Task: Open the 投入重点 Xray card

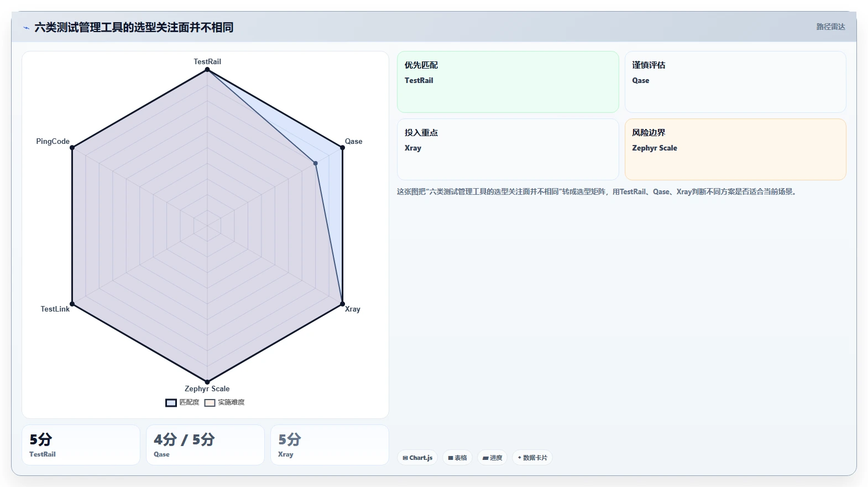Action: pos(508,149)
